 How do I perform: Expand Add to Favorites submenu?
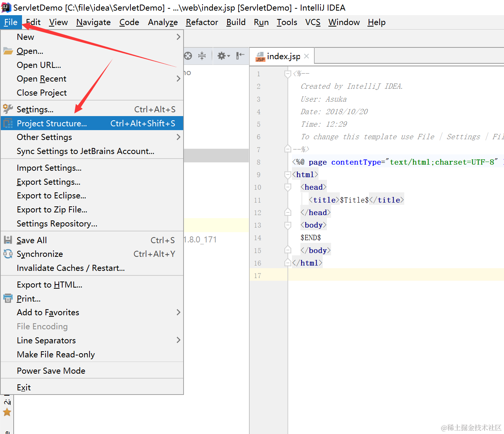point(92,312)
